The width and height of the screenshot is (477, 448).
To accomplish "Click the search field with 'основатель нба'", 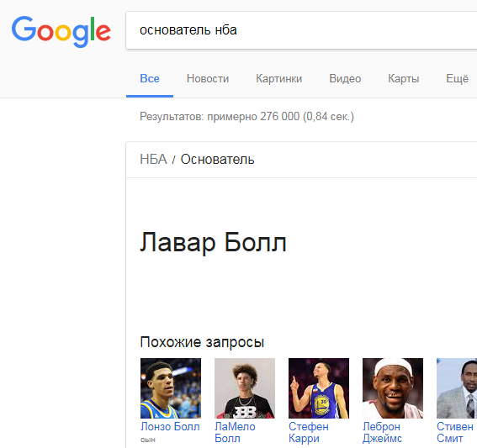I will tap(301, 30).
